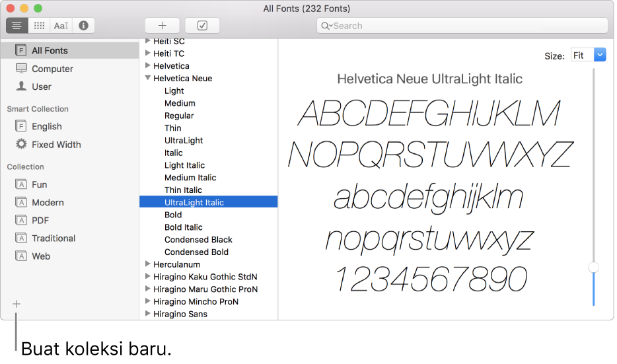
Task: Select the User library icon
Action: pyautogui.click(x=21, y=86)
